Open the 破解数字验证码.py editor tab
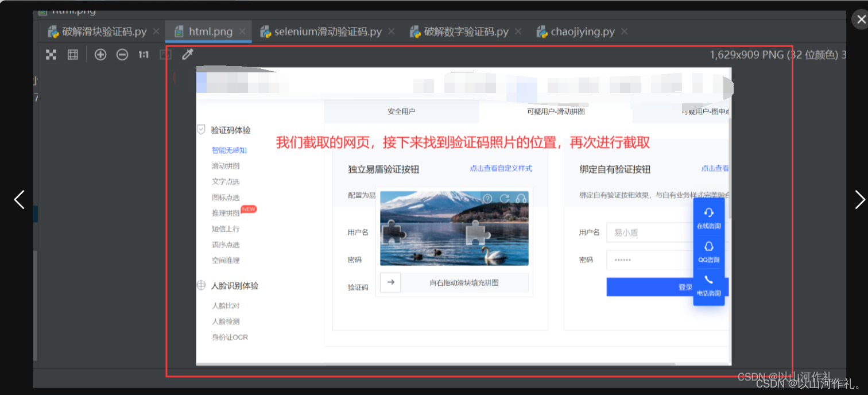The width and height of the screenshot is (868, 395). click(x=465, y=32)
